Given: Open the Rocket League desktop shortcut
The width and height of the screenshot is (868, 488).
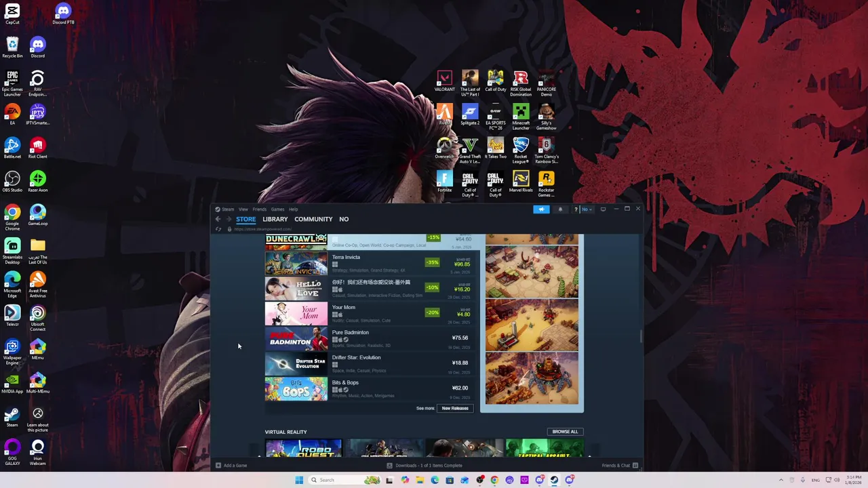Looking at the screenshot, I should [521, 150].
